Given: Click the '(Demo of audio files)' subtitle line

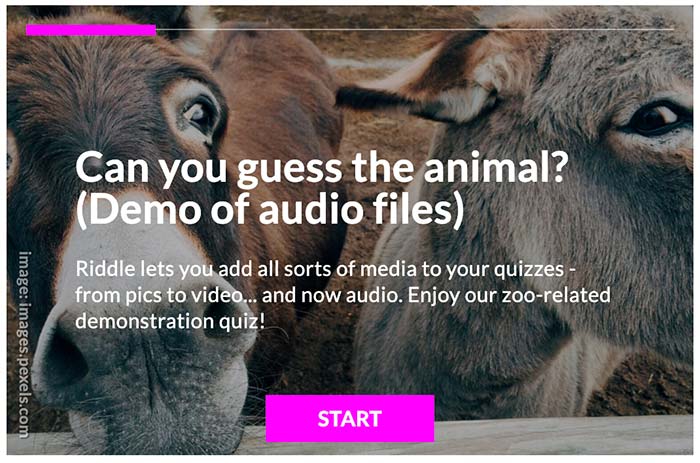Looking at the screenshot, I should (270, 209).
